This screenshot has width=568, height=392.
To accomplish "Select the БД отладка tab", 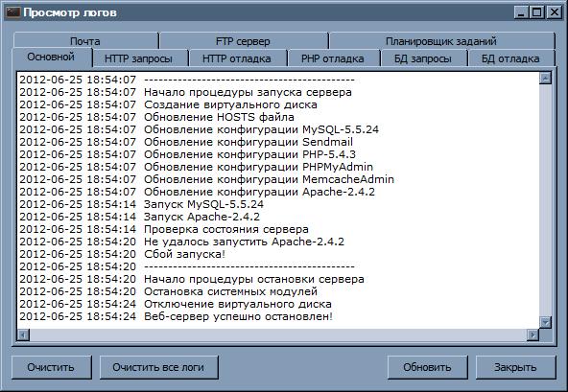I will pos(510,58).
